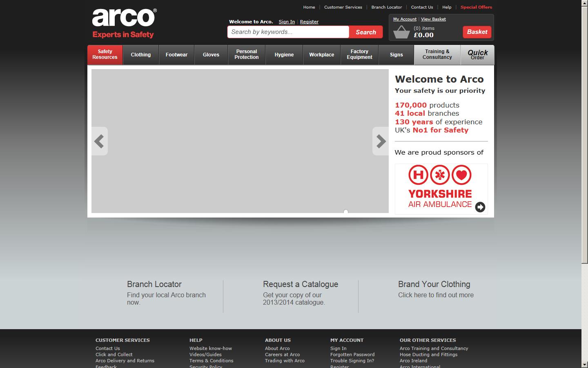Screen dimensions: 588x368
Task: Open Trouble Signing In? link
Action: click(352, 361)
